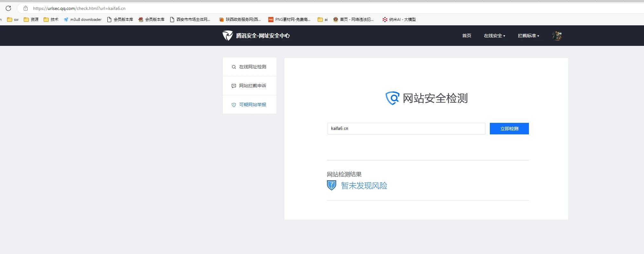The height and width of the screenshot is (254, 644).
Task: Open the 技术 bookmark folder
Action: tap(51, 20)
